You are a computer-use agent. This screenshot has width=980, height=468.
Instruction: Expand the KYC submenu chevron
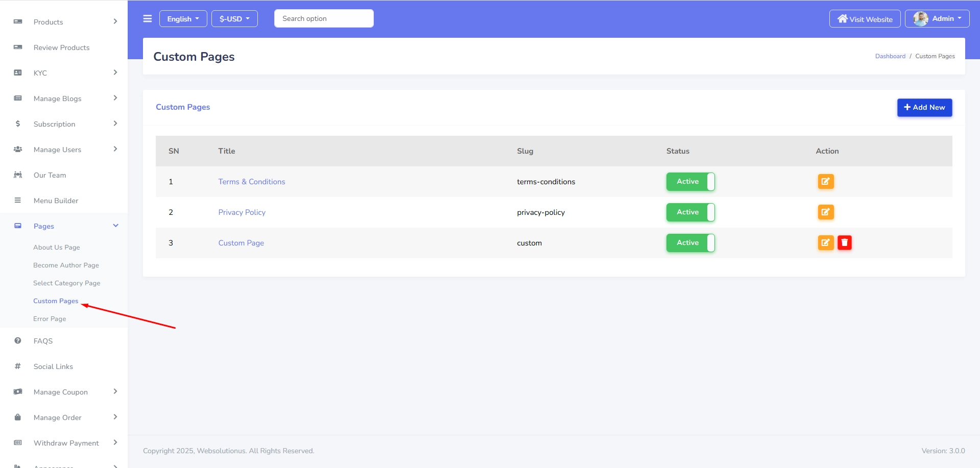coord(115,72)
